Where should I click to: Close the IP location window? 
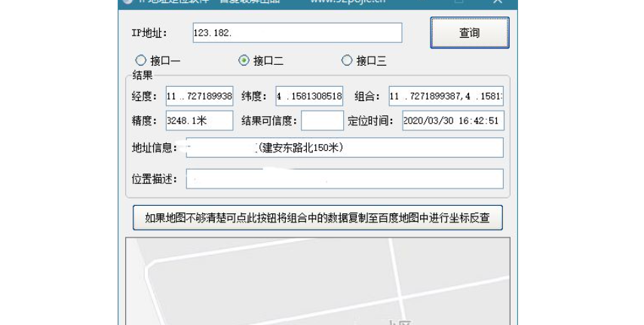[497, 2]
